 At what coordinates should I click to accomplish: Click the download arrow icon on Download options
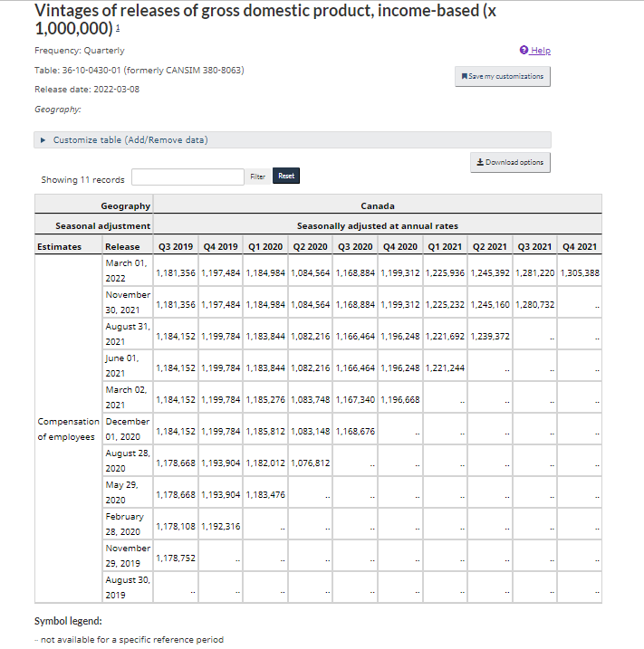coord(479,162)
